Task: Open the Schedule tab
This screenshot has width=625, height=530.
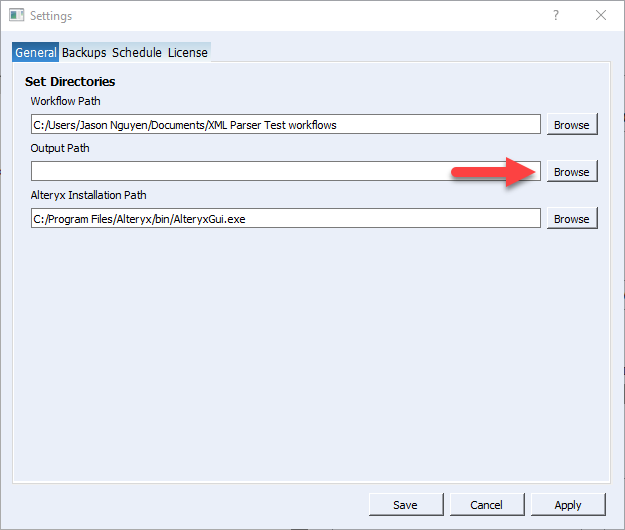Action: point(137,52)
